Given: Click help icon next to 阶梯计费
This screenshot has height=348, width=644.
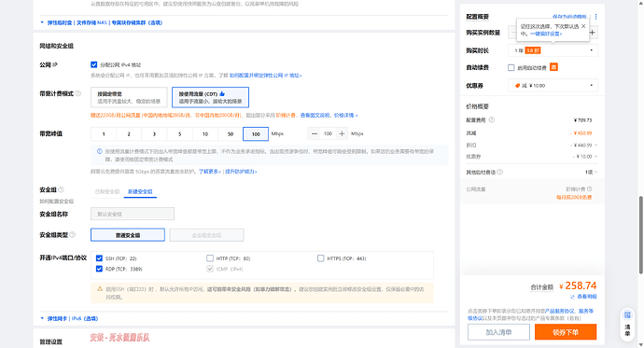Looking at the screenshot, I should click(x=589, y=189).
